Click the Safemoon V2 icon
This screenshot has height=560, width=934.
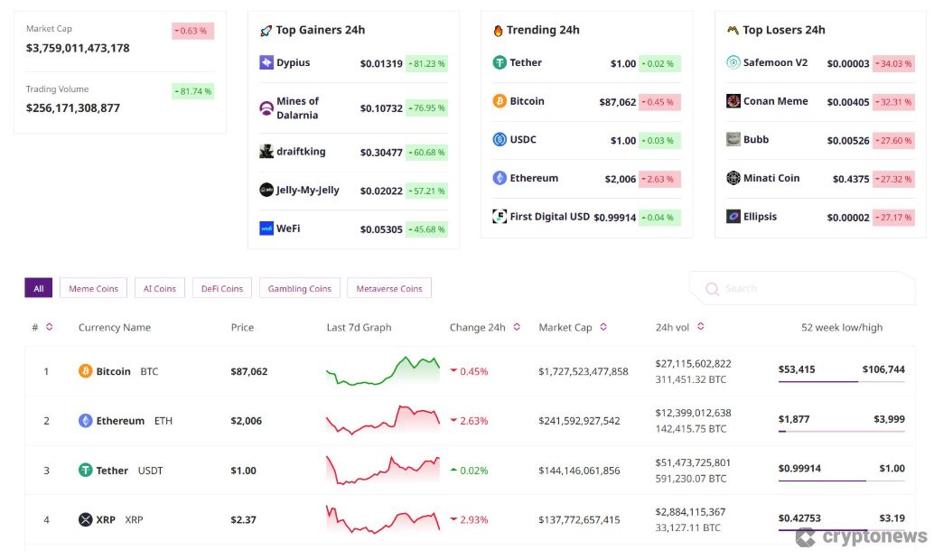[x=733, y=62]
